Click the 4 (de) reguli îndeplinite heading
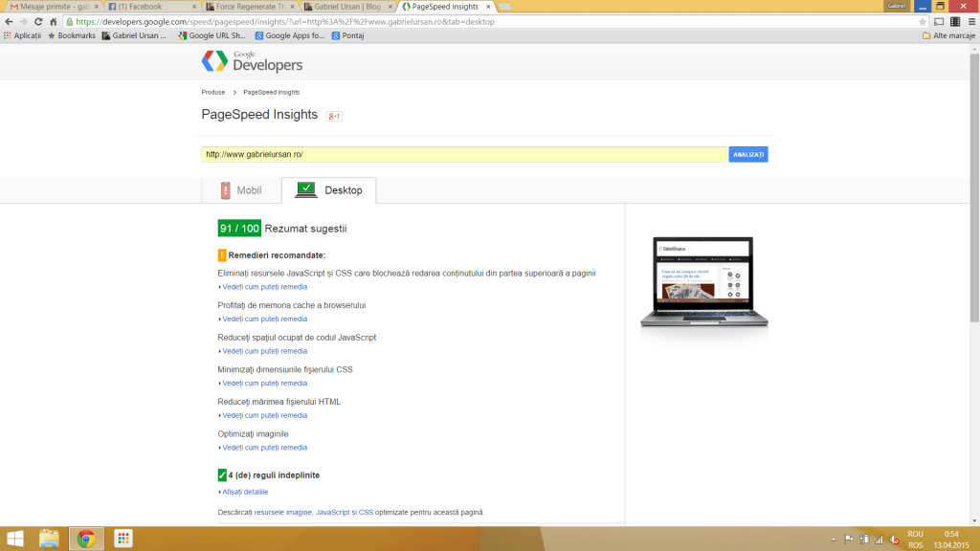 [x=274, y=475]
